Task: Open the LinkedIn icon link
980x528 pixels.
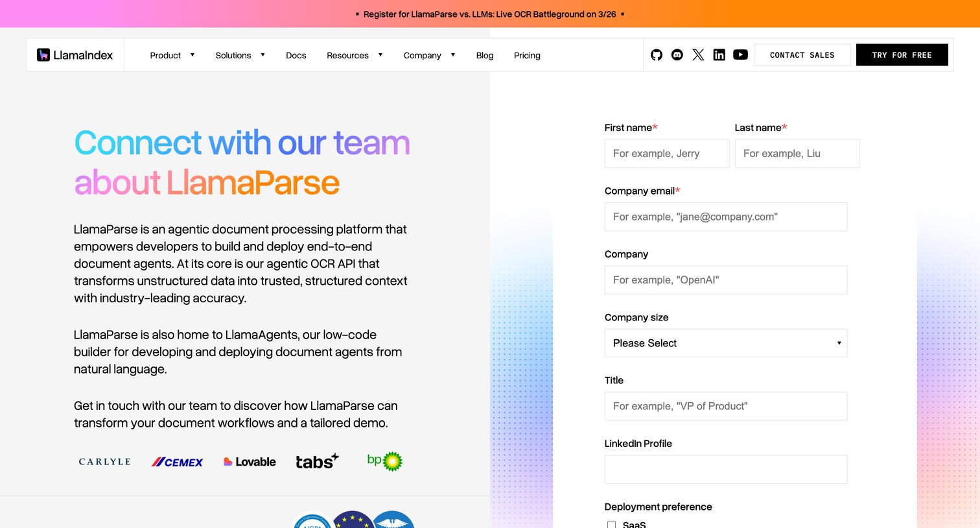Action: click(719, 55)
